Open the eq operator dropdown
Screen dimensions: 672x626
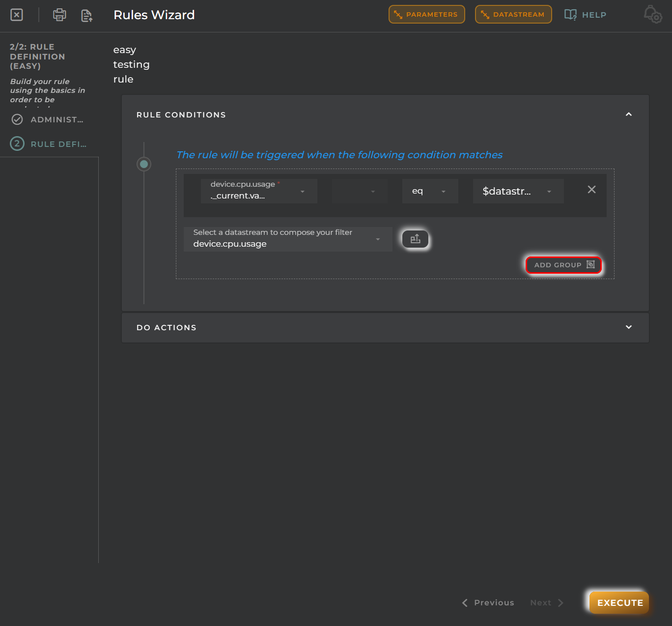click(x=430, y=191)
